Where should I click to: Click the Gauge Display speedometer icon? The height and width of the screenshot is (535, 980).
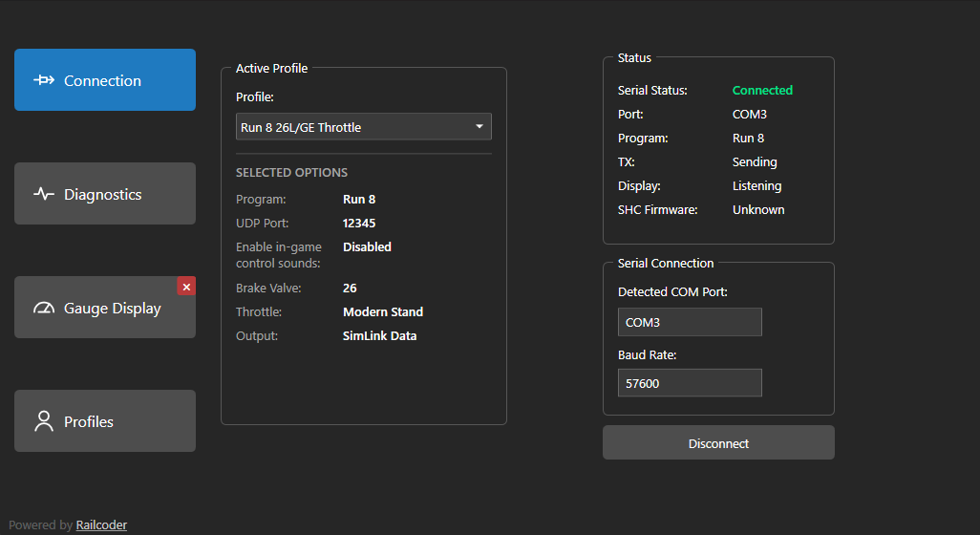point(44,308)
